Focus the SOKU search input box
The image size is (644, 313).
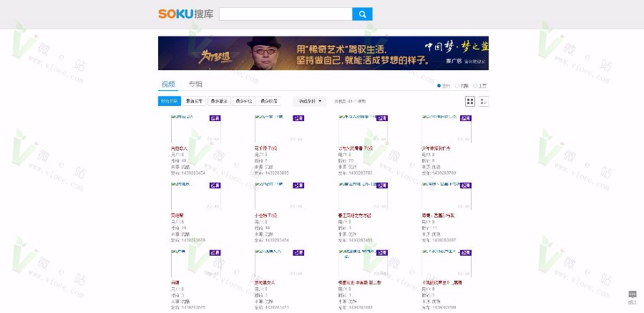tap(286, 14)
